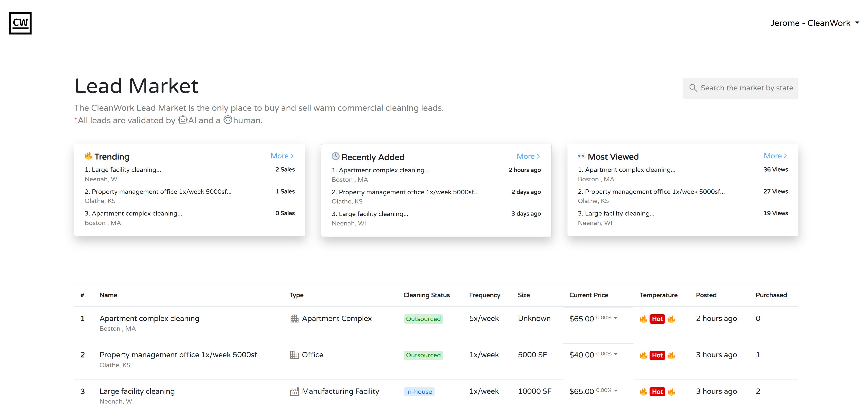The width and height of the screenshot is (868, 410).
Task: Click the Apartment Complex building icon
Action: tap(294, 319)
